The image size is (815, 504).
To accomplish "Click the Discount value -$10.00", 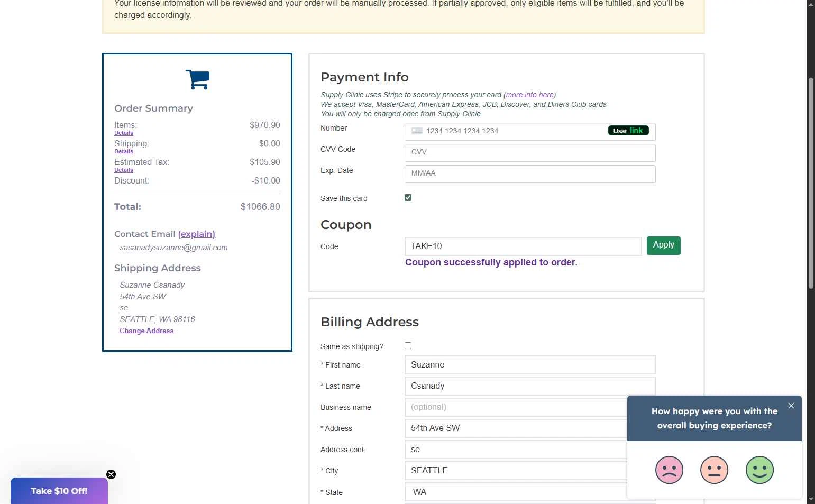I will pos(266,180).
